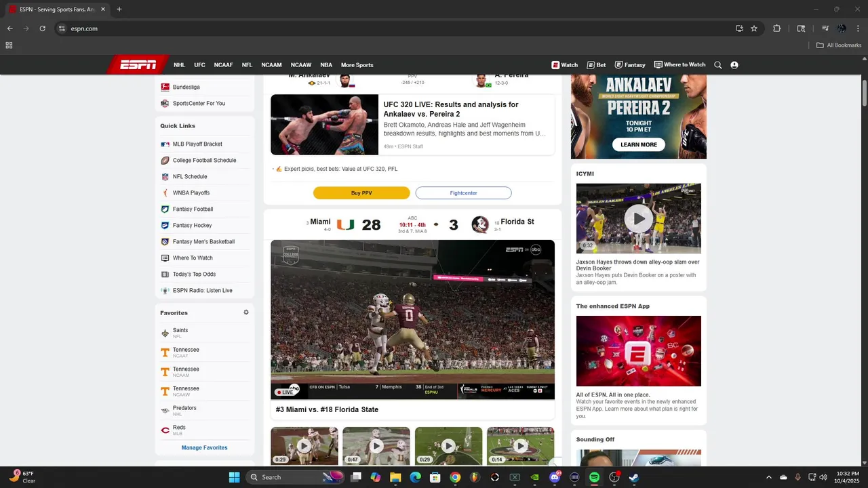Click the Windows taskbar Search box
Viewport: 868px width, 488px height.
click(x=296, y=477)
